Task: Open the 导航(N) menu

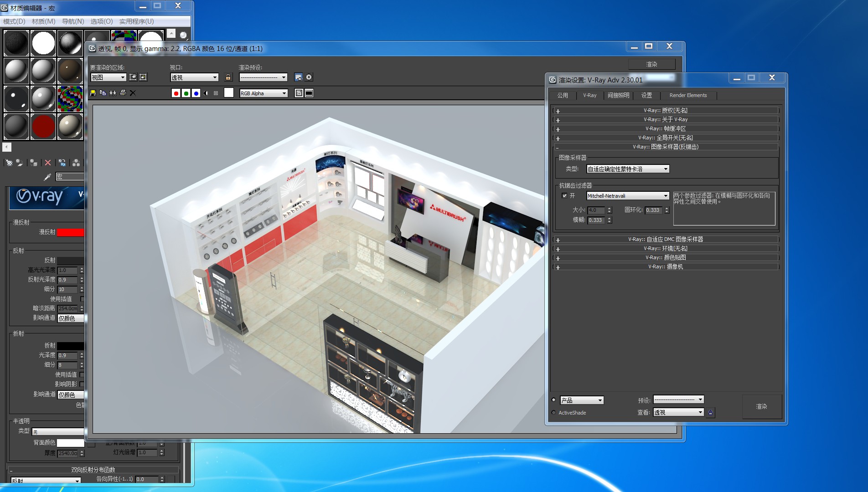Action: tap(73, 21)
